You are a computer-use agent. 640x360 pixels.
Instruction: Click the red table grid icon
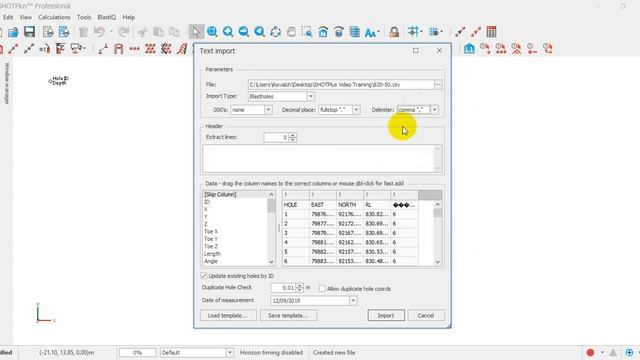[x=491, y=32]
